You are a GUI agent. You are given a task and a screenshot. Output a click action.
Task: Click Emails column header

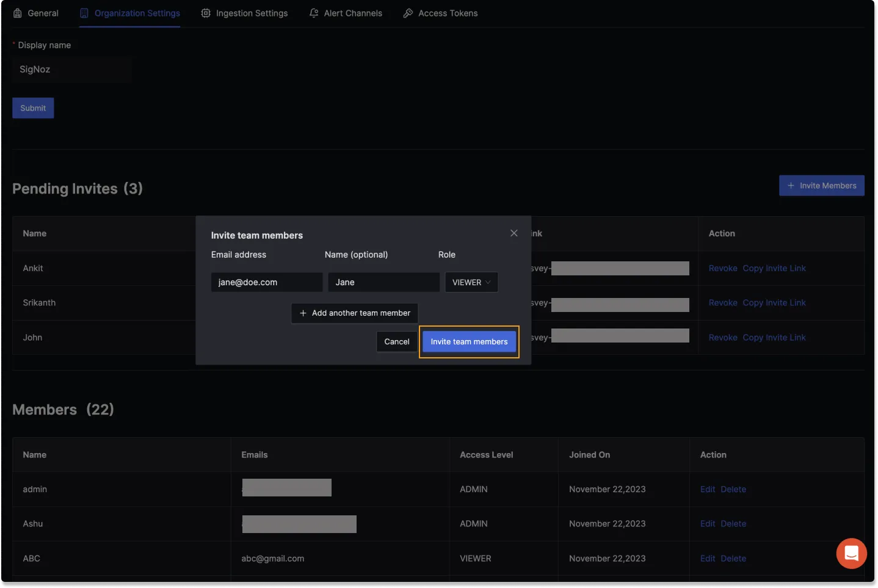(x=254, y=455)
